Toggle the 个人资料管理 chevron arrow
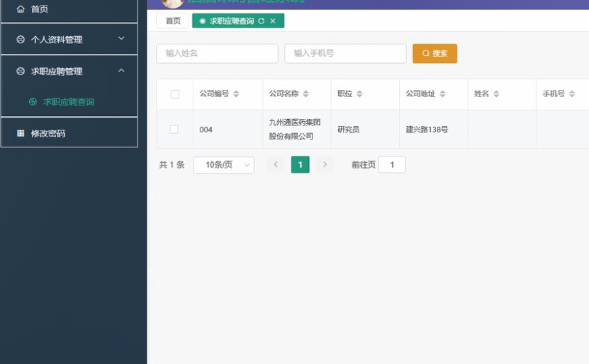Screen dimensions: 589x364 coord(121,38)
